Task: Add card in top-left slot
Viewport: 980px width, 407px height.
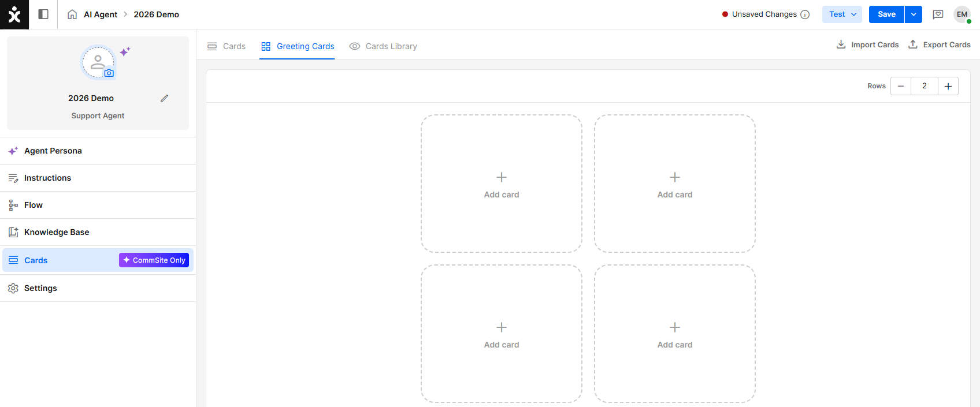Action: point(502,184)
